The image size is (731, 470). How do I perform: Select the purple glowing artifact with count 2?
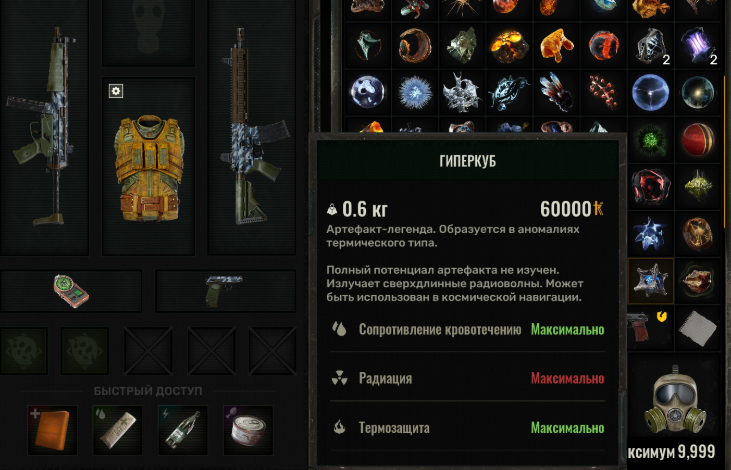(x=698, y=46)
